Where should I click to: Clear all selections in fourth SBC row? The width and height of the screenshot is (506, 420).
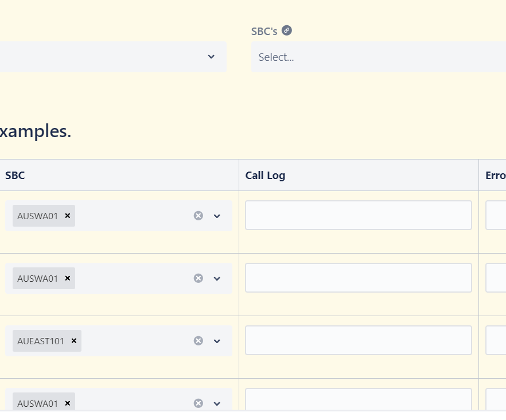(198, 403)
